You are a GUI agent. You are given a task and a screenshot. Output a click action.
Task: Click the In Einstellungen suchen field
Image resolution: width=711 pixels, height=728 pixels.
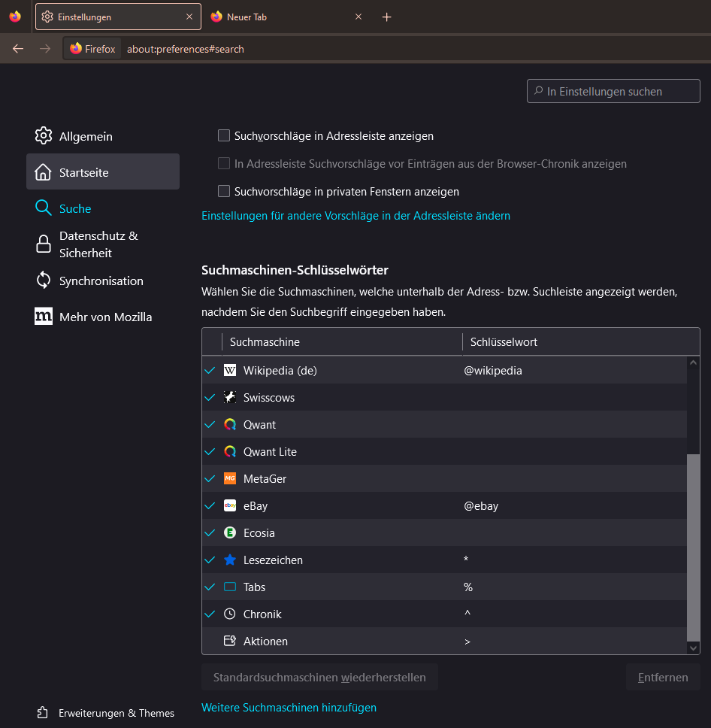613,92
